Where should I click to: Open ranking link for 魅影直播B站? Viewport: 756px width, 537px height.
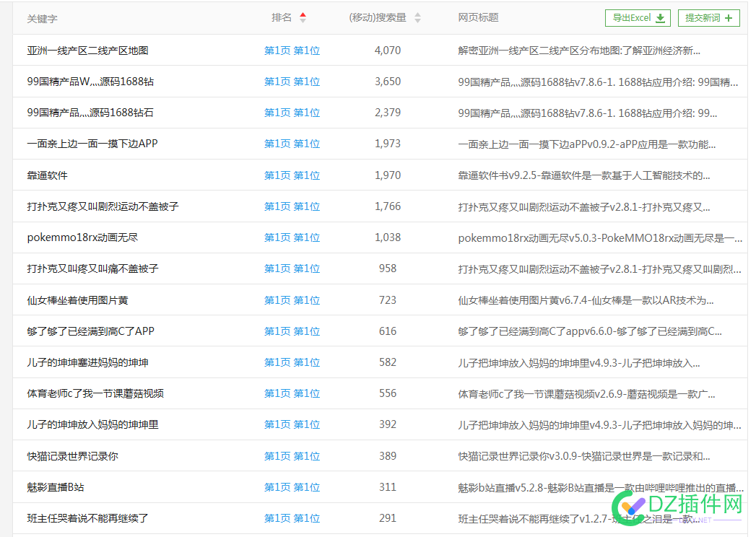click(292, 487)
